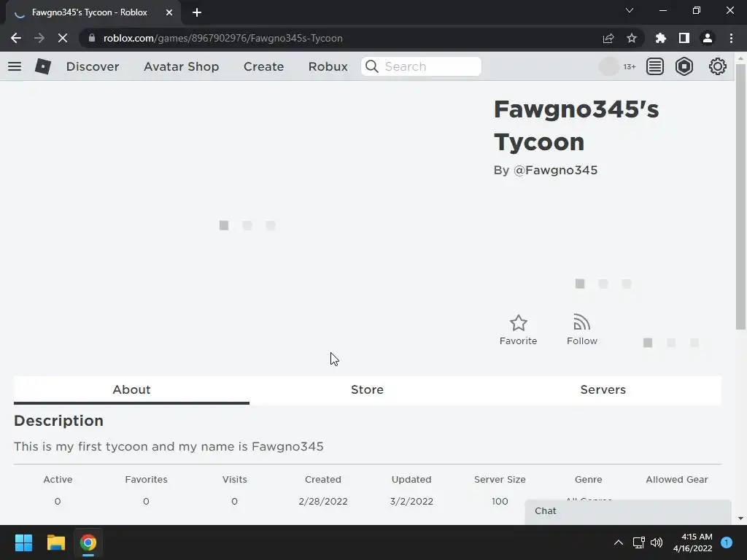The width and height of the screenshot is (747, 560).
Task: Click into the Roblox search field
Action: 421,66
